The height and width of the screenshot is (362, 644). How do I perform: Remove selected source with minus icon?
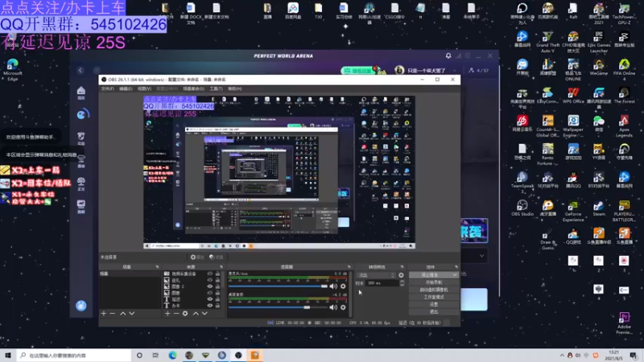point(175,313)
